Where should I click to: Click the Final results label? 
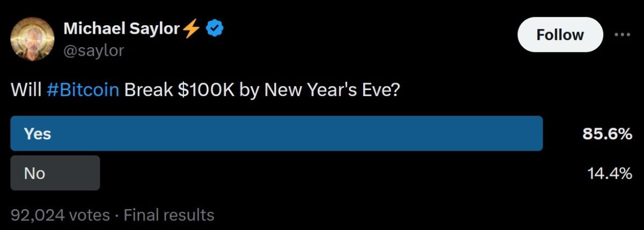pos(169,216)
